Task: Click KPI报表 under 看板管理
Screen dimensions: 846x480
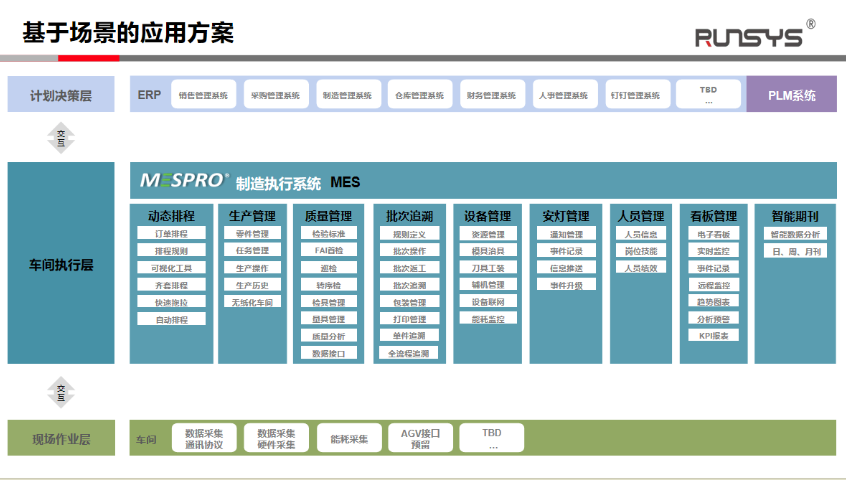Action: coord(714,336)
